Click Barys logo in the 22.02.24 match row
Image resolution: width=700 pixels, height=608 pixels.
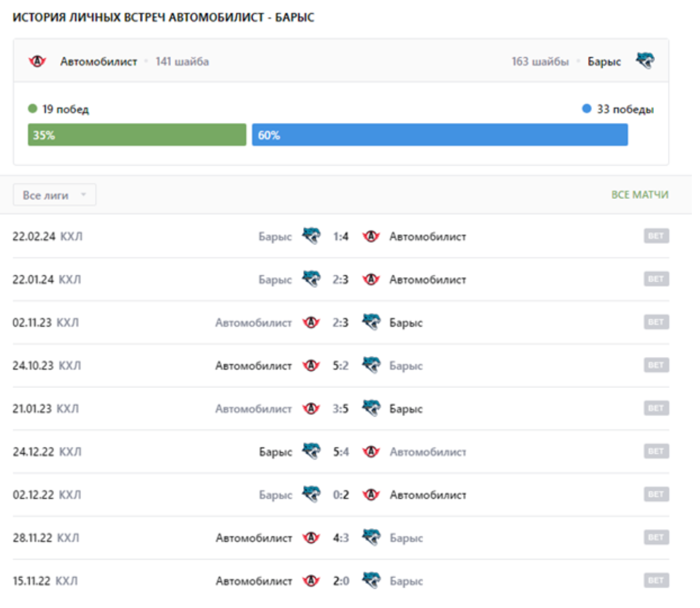coord(311,236)
